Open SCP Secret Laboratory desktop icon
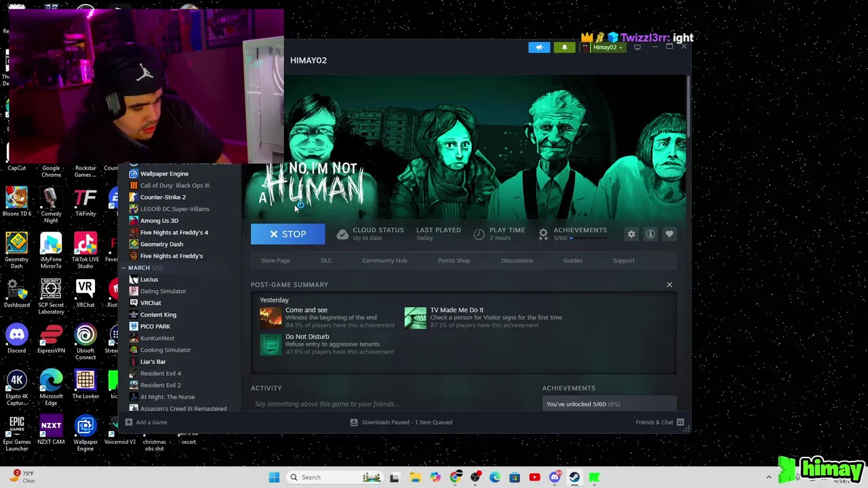Screen dimensions: 868x488 point(51,297)
